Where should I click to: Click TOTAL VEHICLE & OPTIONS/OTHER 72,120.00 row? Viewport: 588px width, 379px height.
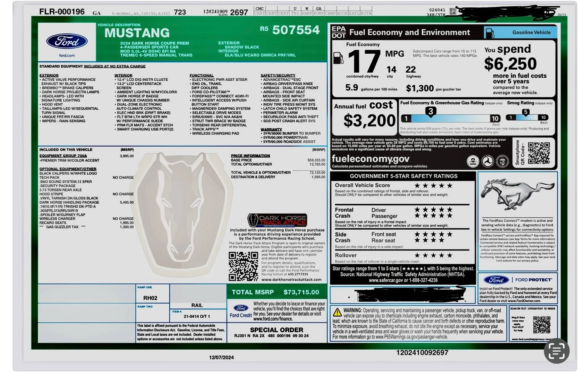click(278, 173)
